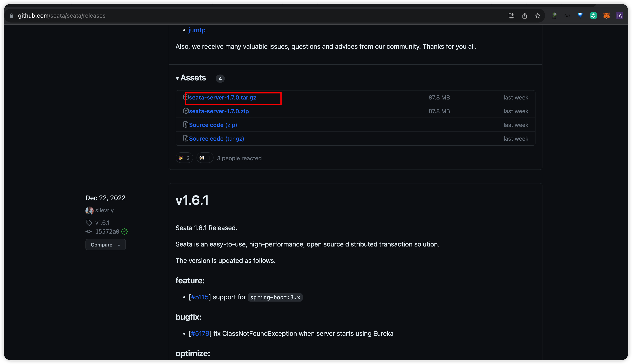
Task: Open the Compare dropdown
Action: 105,245
